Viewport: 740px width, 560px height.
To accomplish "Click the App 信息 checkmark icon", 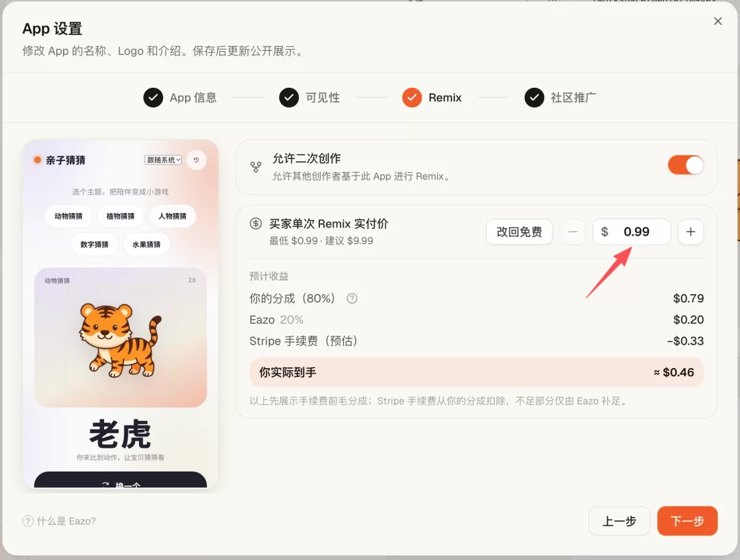I will coord(153,98).
